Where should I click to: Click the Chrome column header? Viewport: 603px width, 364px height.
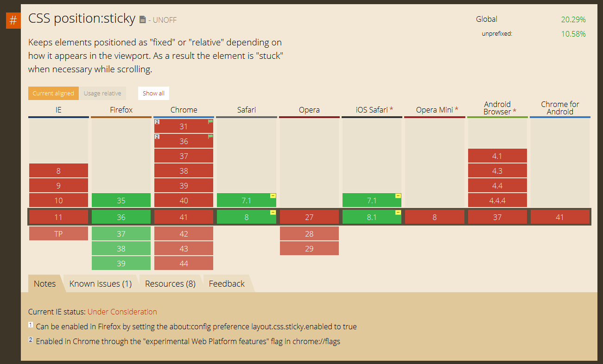click(x=184, y=110)
